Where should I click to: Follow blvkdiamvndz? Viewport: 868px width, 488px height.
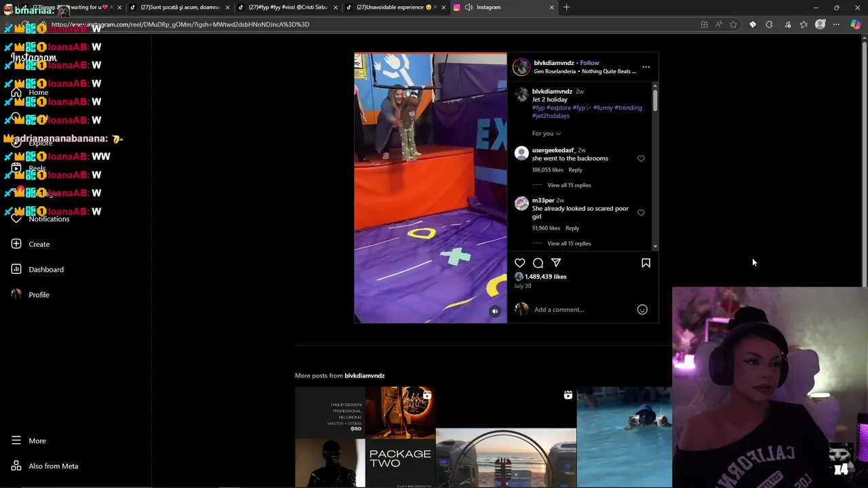[x=589, y=63]
